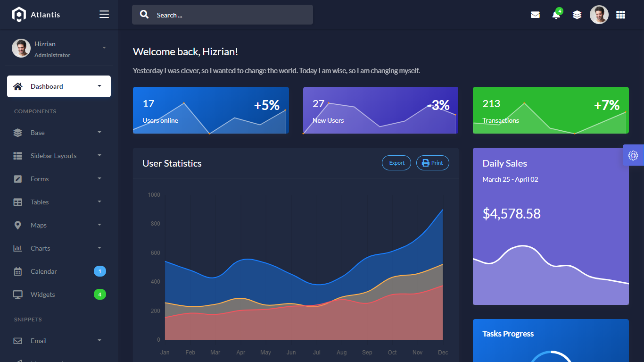
Task: Click the User Statistics heading
Action: click(172, 163)
